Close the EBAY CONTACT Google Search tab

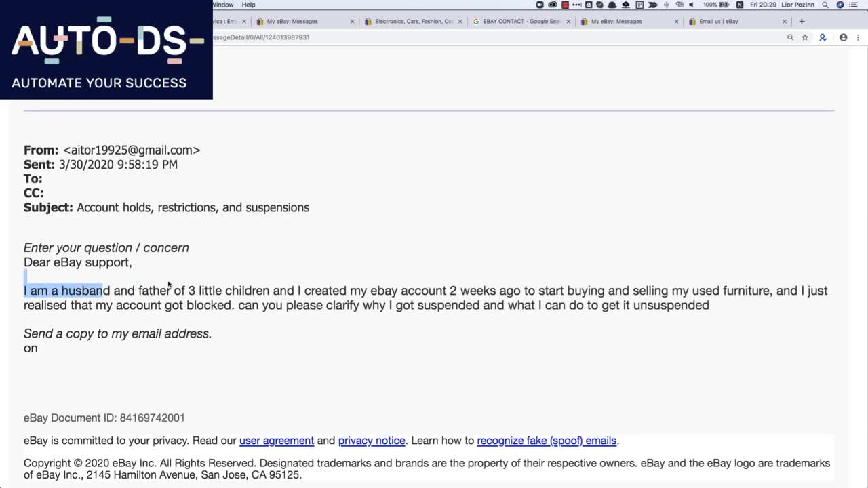coord(568,21)
